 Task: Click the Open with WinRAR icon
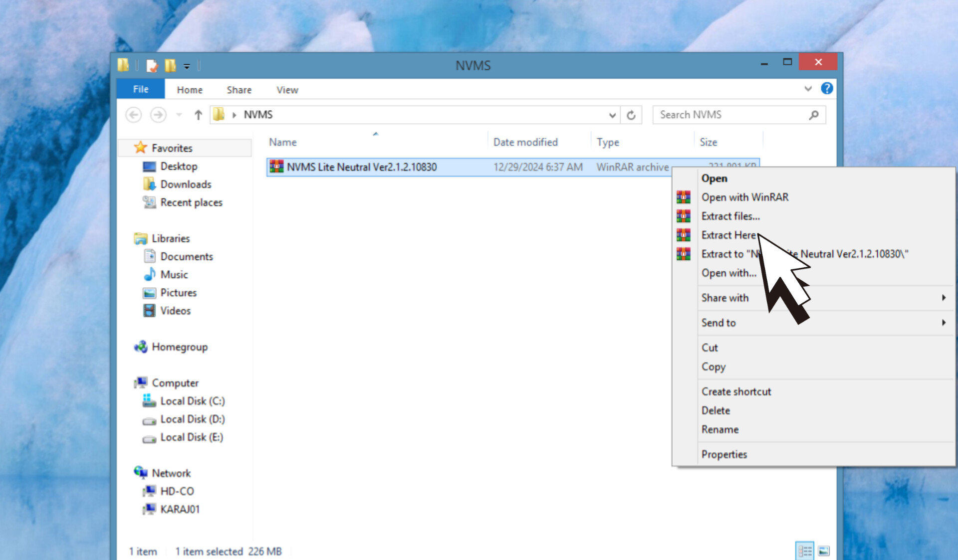(683, 197)
